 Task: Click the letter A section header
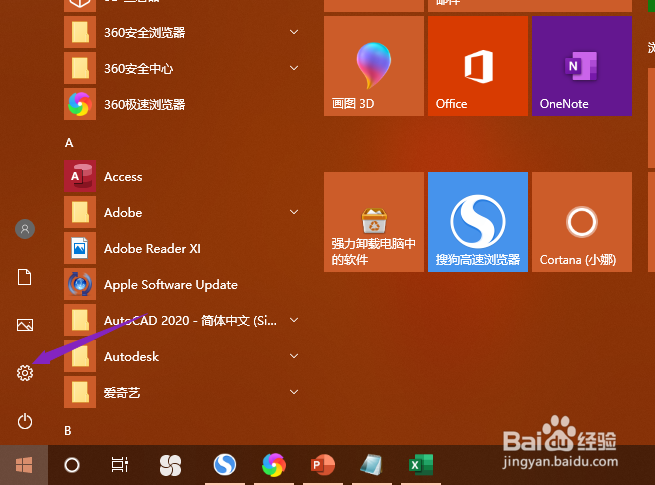coord(69,143)
